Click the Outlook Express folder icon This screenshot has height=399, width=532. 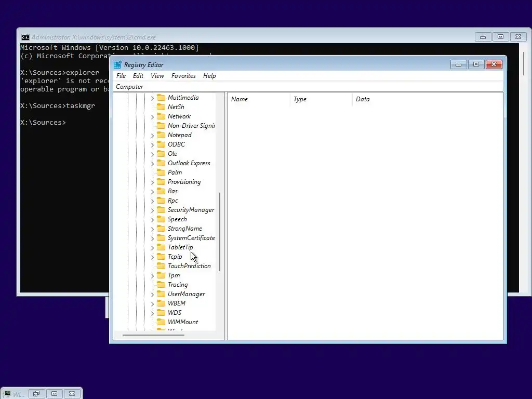(161, 163)
